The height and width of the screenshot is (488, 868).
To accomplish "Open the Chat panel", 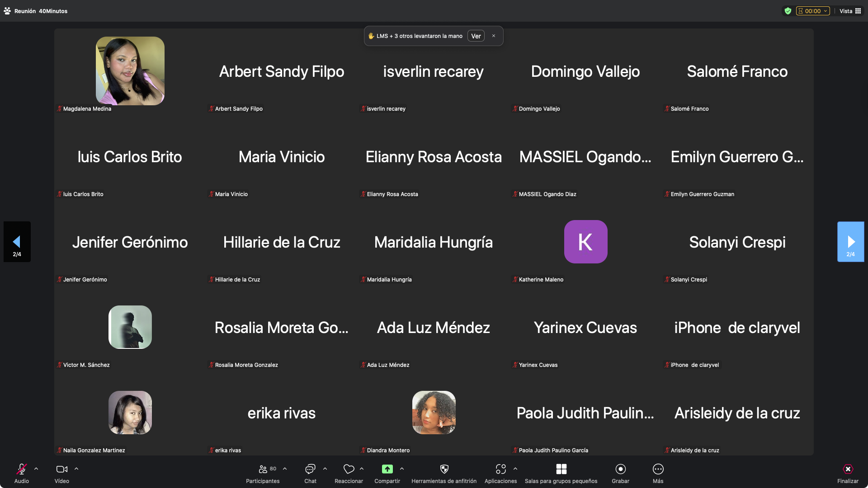I will coord(310,469).
